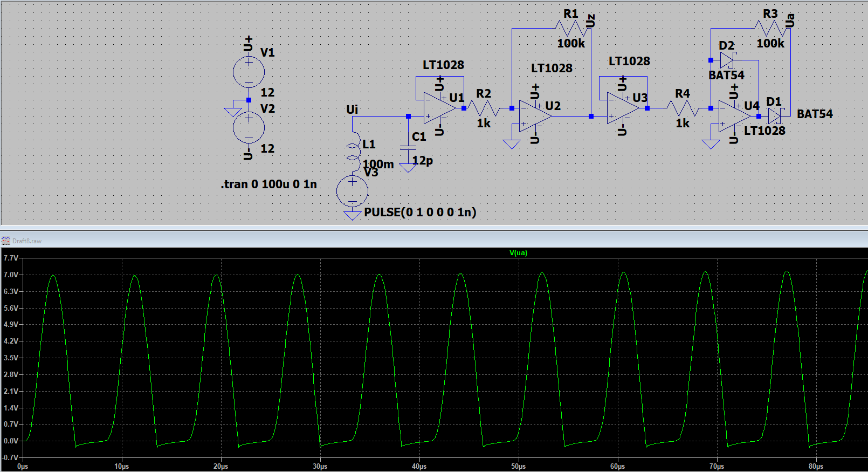
Task: Click the 12p capacitor value
Action: (x=423, y=161)
